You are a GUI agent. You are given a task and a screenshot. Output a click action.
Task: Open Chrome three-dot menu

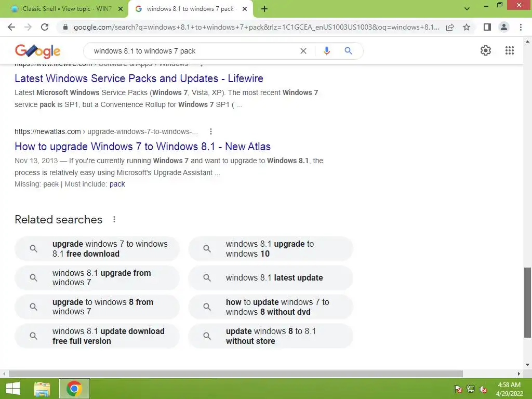pyautogui.click(x=521, y=27)
